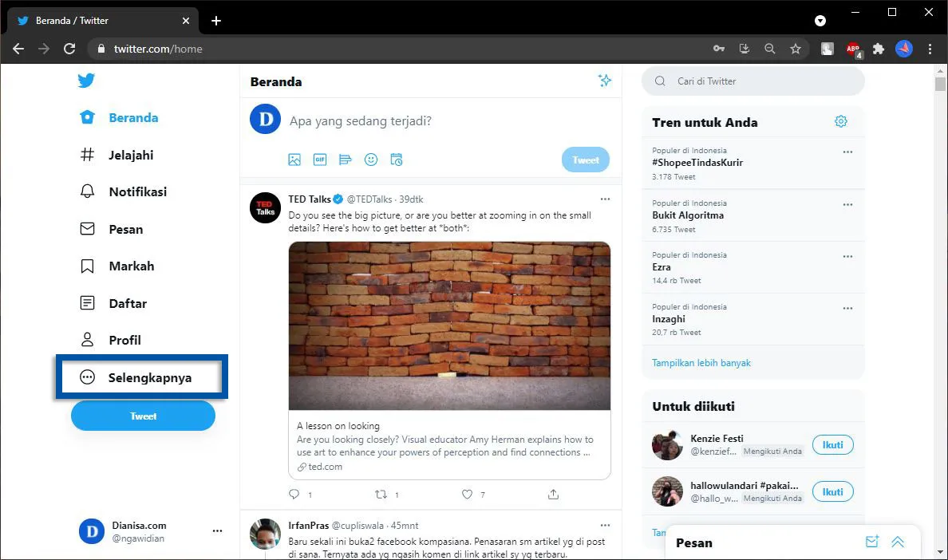Image resolution: width=948 pixels, height=560 pixels.
Task: Click Tampilkan lebih banyak trends link
Action: [x=701, y=363]
